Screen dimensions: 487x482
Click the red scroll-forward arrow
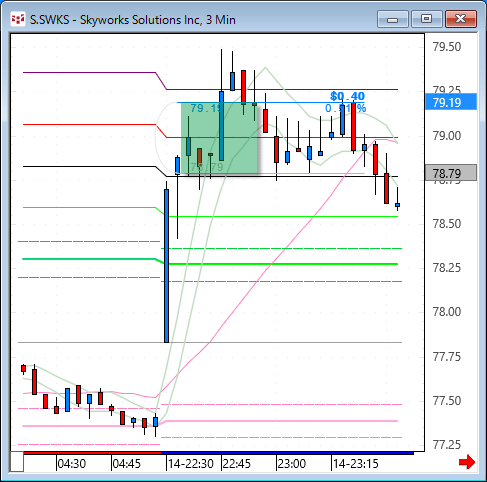click(467, 462)
